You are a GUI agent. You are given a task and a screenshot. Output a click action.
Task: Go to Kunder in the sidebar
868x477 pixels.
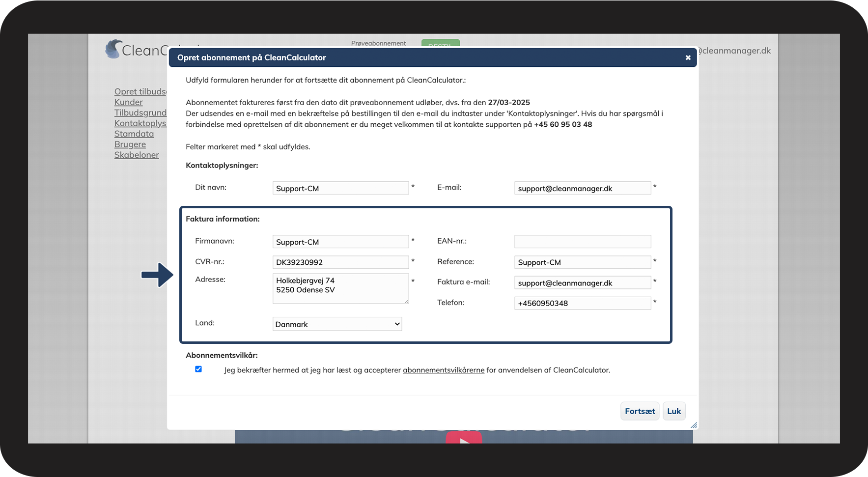pos(129,102)
